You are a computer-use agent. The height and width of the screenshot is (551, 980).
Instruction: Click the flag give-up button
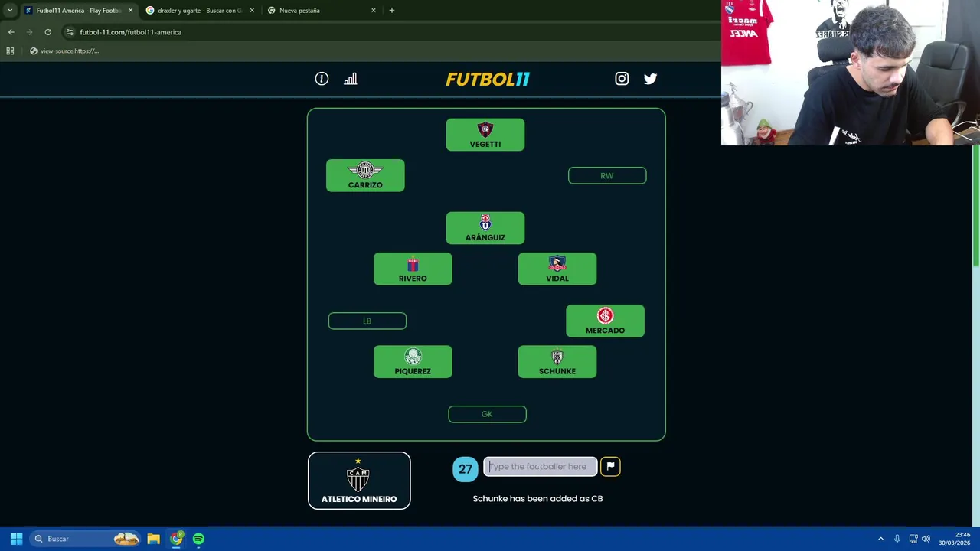tap(610, 467)
